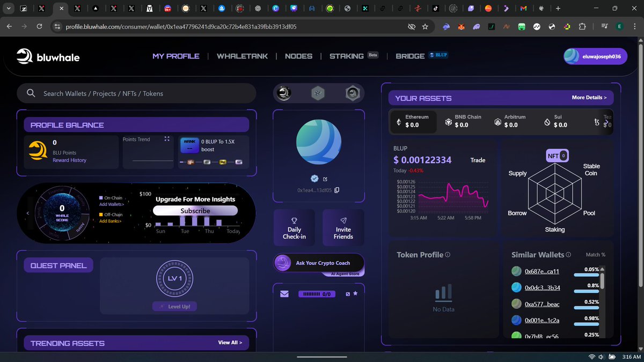Click the bluwhale logo in the header

tap(48, 56)
